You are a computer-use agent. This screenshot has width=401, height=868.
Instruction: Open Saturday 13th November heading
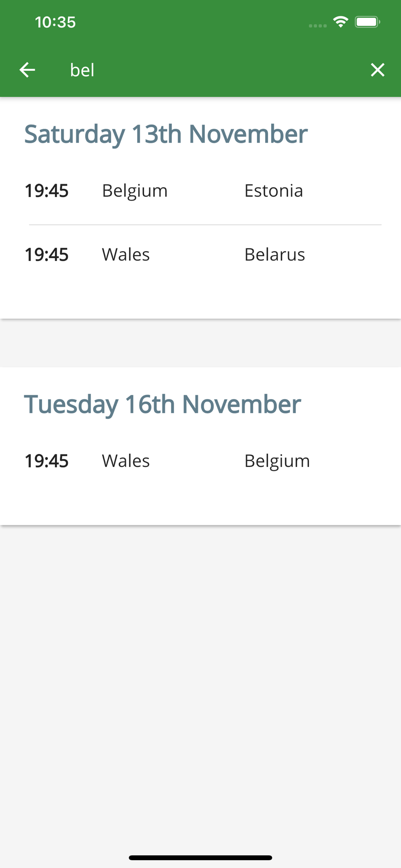pyautogui.click(x=166, y=134)
